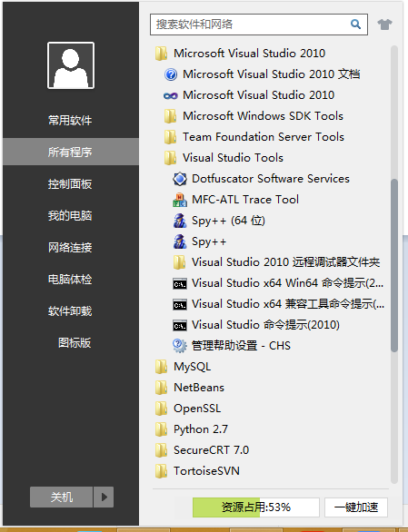The image size is (408, 532).
Task: Click the Python 2.7 folder icon
Action: click(161, 429)
